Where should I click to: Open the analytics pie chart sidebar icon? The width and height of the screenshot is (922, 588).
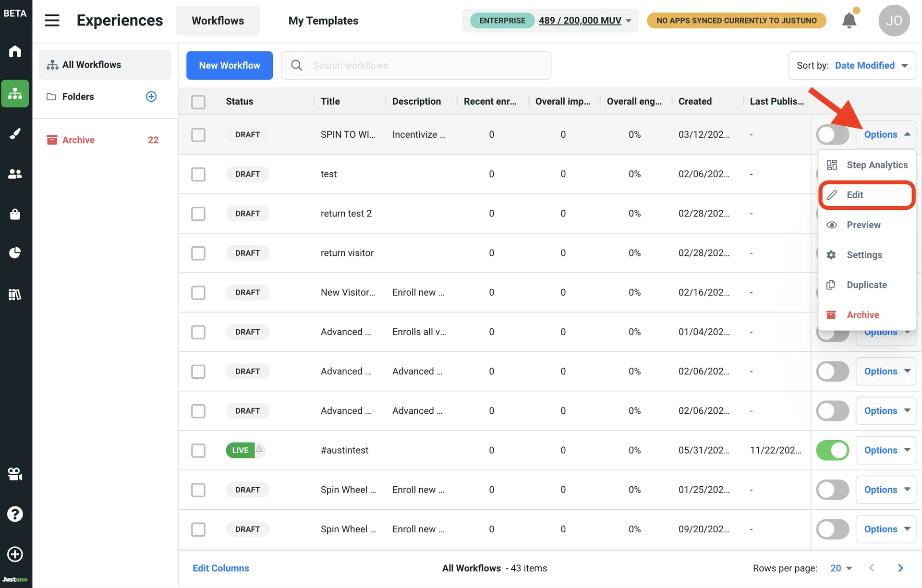(x=15, y=252)
